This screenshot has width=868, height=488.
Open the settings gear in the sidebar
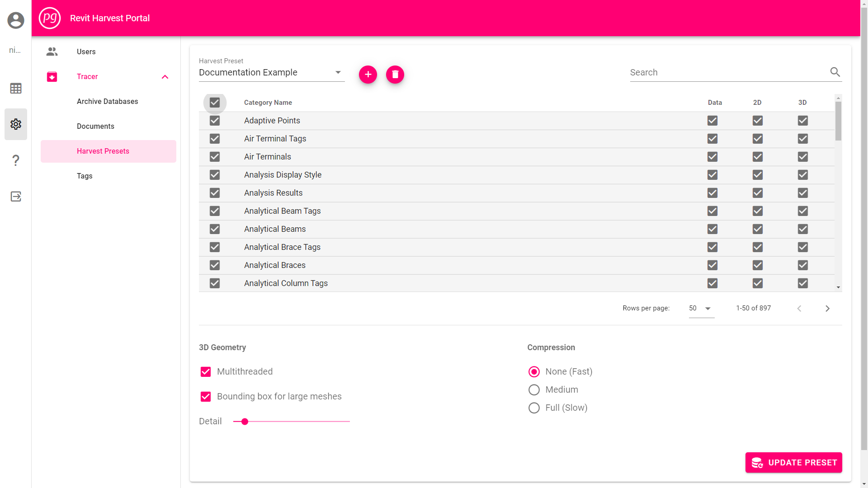click(16, 124)
